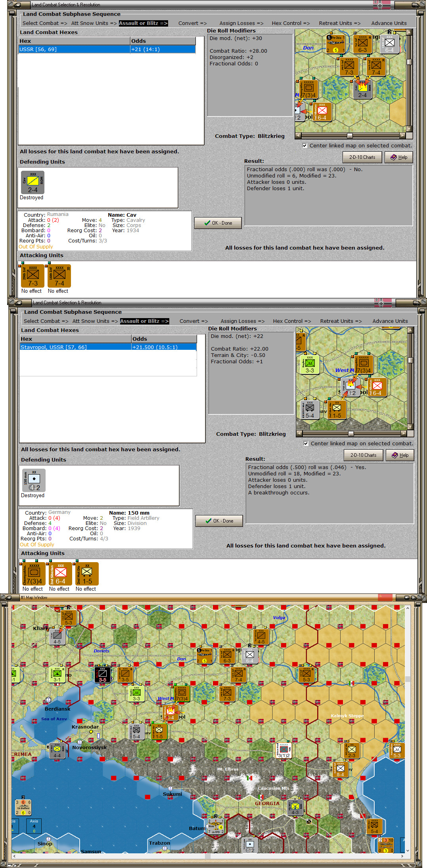The height and width of the screenshot is (868, 427).
Task: Click the 3(1)2 unit counter in Map Window
Action: click(284, 750)
